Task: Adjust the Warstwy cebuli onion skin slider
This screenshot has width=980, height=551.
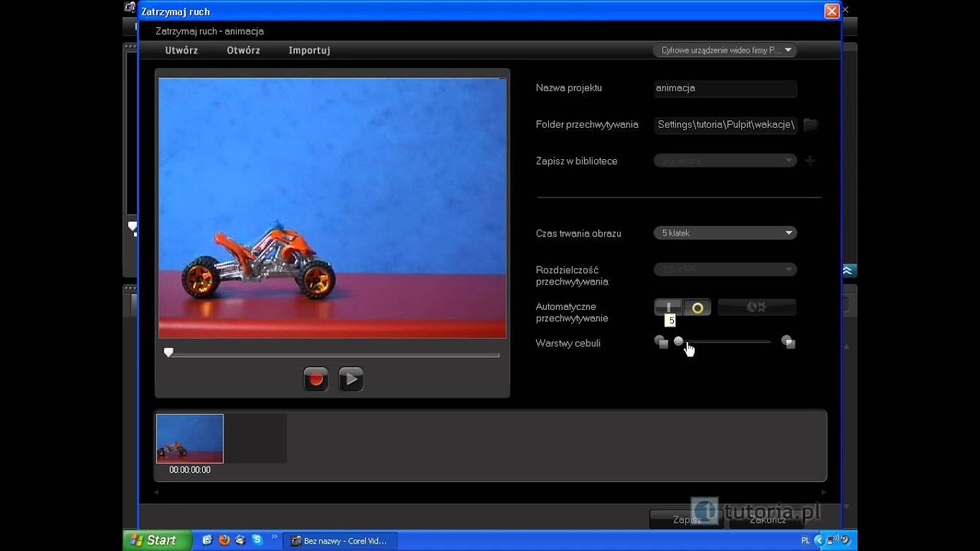Action: pos(724,342)
